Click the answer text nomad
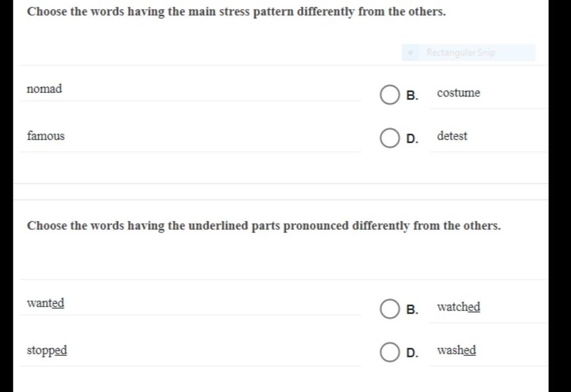This screenshot has width=571, height=392. pos(45,89)
